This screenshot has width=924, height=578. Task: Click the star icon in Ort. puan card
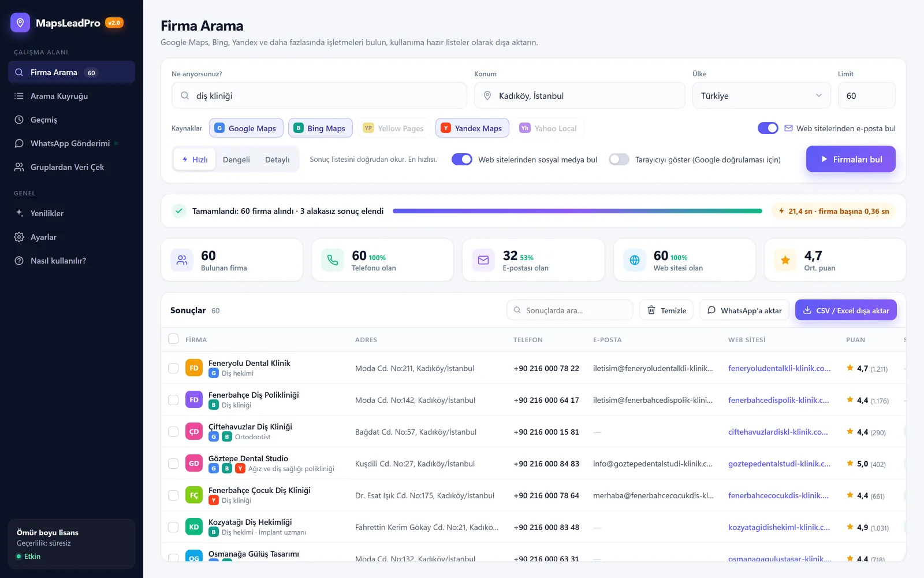[785, 260]
